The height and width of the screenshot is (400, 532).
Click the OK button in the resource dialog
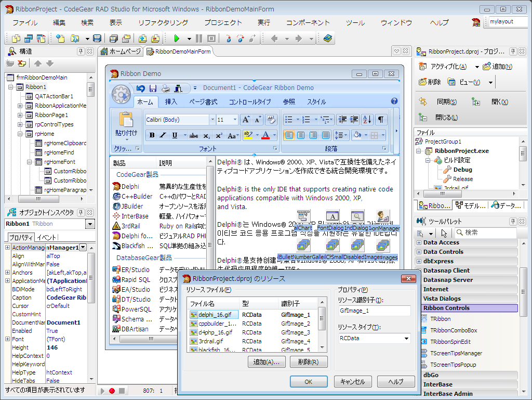point(309,382)
